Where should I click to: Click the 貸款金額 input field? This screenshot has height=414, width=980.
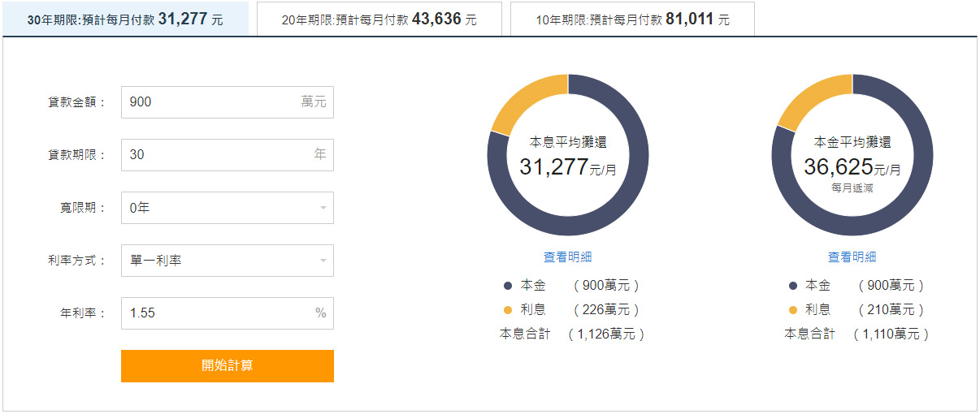pos(211,102)
